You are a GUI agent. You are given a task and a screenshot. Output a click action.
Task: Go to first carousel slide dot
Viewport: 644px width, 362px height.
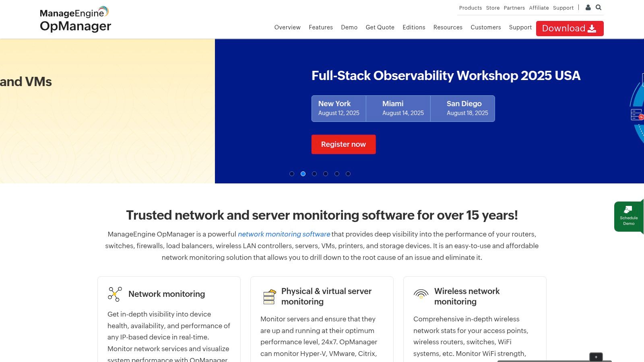click(292, 174)
